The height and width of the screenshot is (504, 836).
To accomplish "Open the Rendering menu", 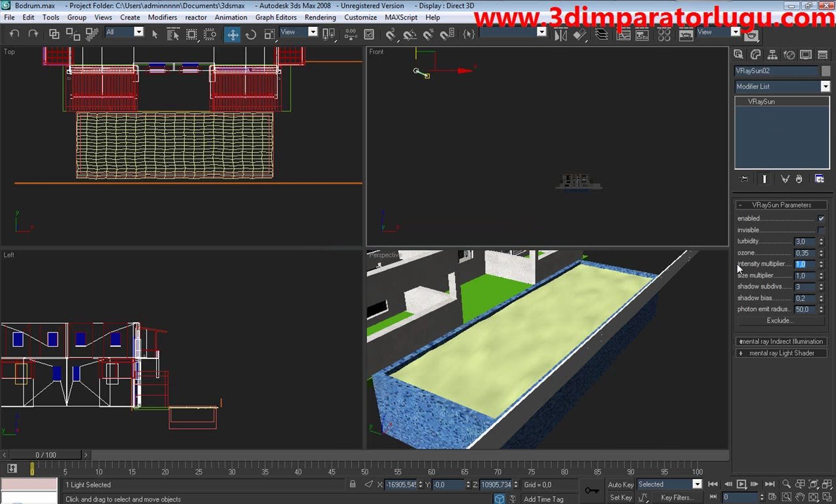I will [x=320, y=18].
